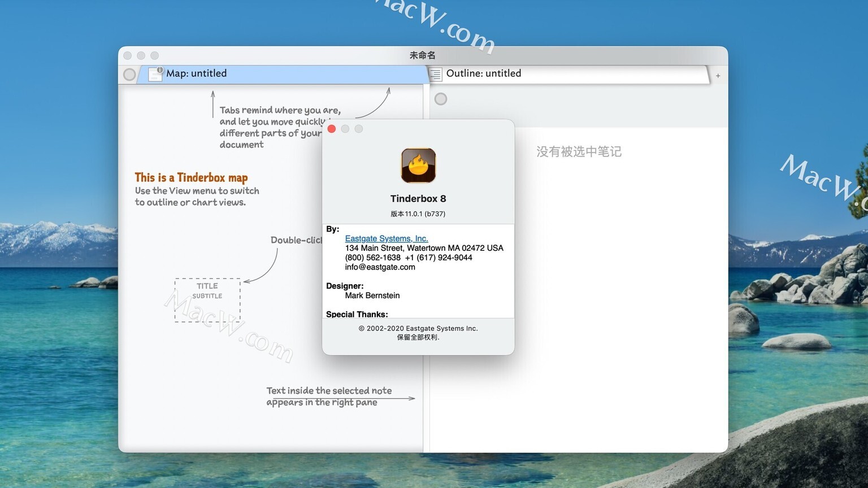Open the Eastgate Systems, Inc. link
The image size is (868, 488).
(x=387, y=238)
